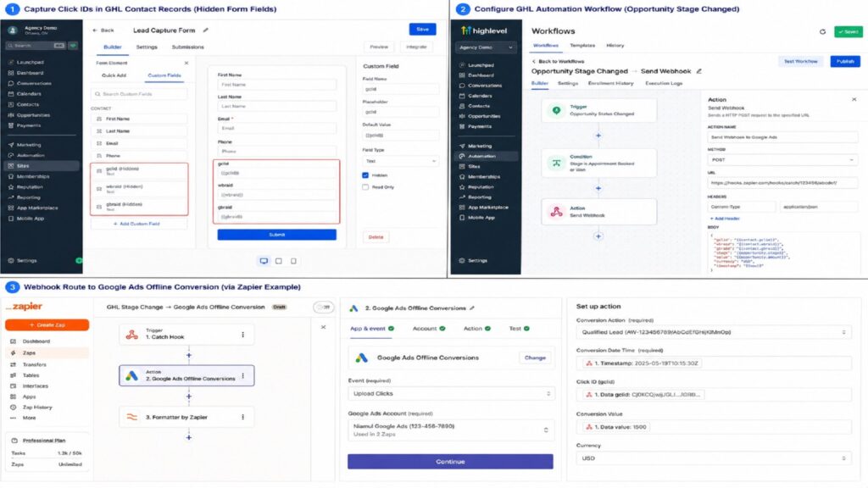Close the Action Send Webhook side panel

(x=854, y=99)
